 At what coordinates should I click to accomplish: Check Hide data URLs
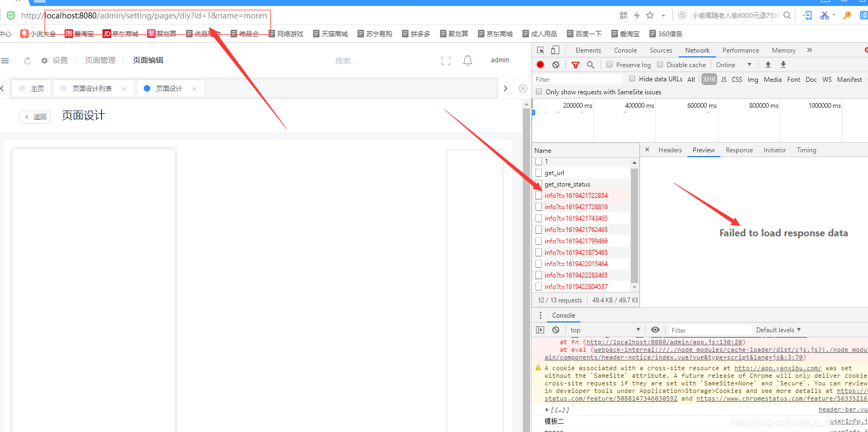pyautogui.click(x=633, y=79)
